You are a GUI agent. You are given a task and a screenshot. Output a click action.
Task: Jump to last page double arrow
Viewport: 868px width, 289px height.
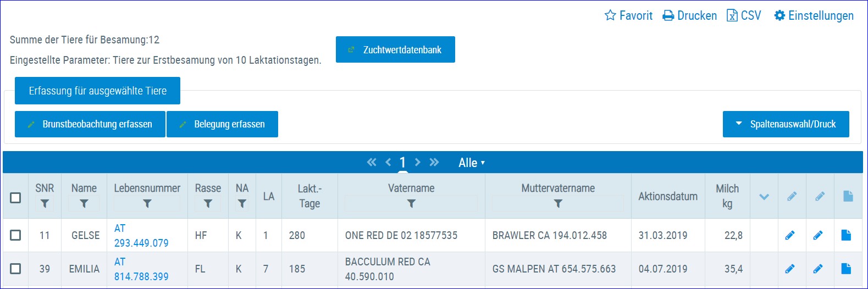click(x=434, y=162)
